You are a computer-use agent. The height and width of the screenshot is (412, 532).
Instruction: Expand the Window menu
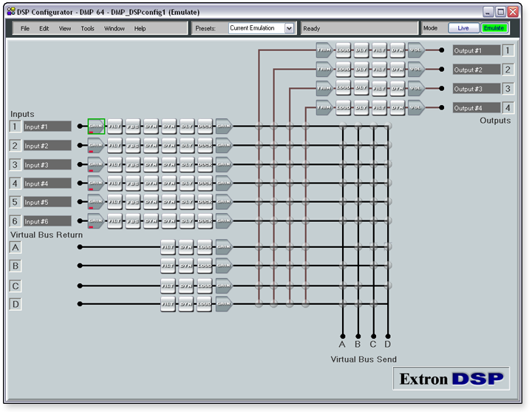[115, 28]
